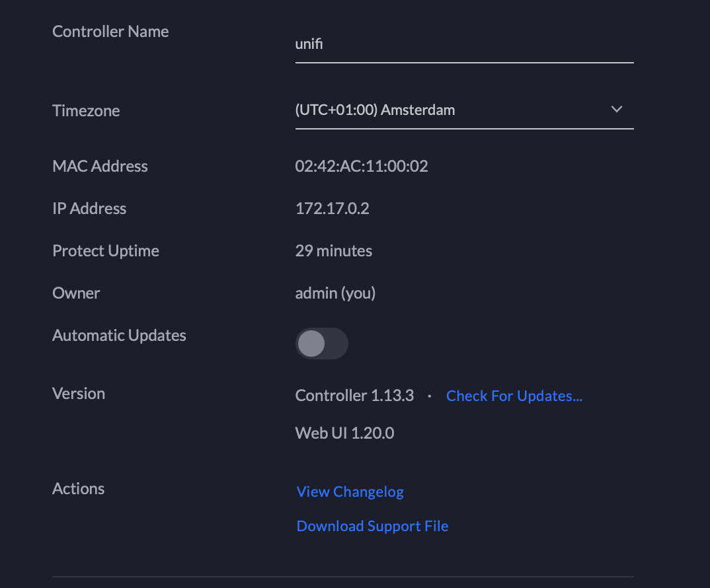
Task: Click the 'Version' label
Action: click(79, 394)
